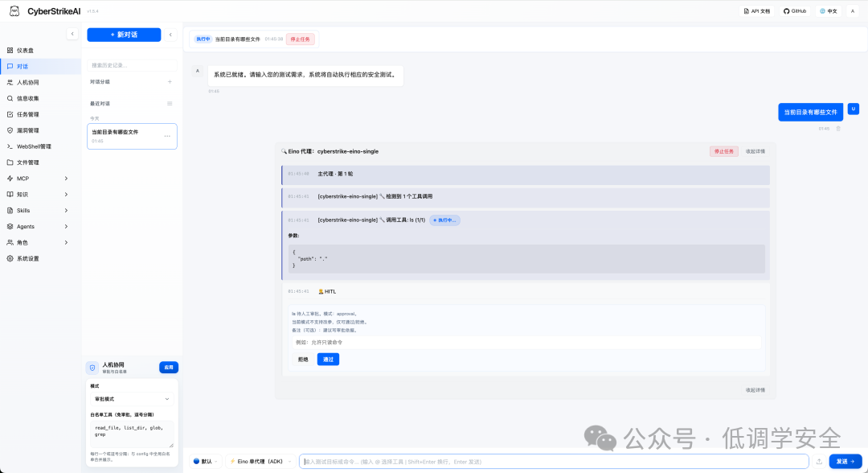The height and width of the screenshot is (473, 868).
Task: Click the blue U user avatar
Action: [853, 109]
